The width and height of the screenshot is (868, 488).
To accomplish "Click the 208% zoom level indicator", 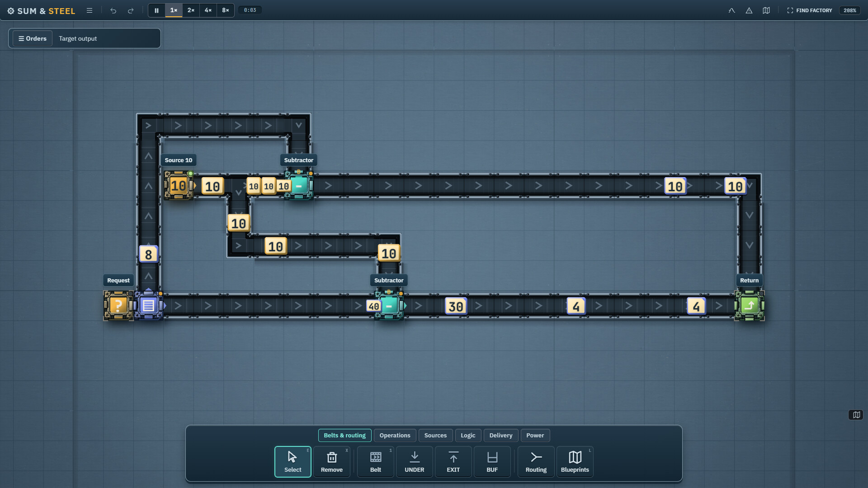I will point(850,10).
